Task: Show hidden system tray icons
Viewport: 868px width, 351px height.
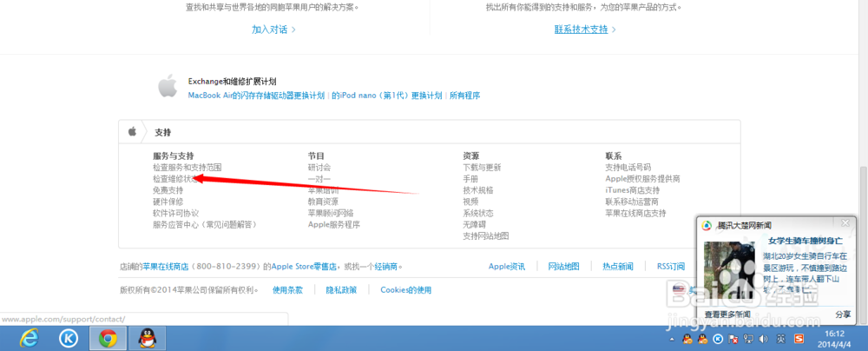Action: (672, 339)
